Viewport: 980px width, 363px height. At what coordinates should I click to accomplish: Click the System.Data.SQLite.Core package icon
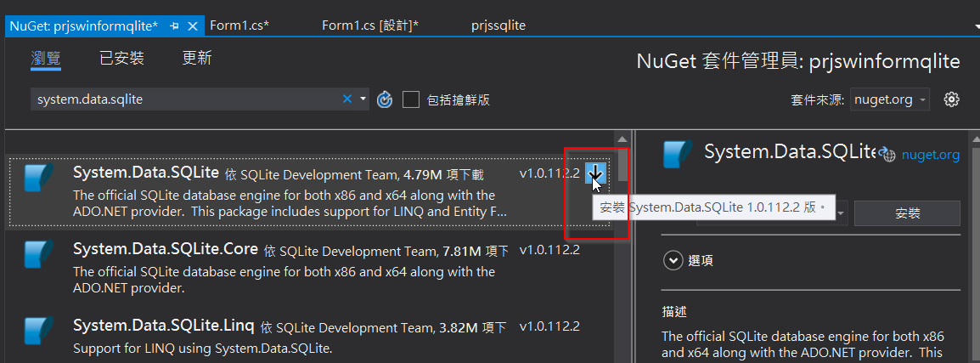click(x=39, y=255)
